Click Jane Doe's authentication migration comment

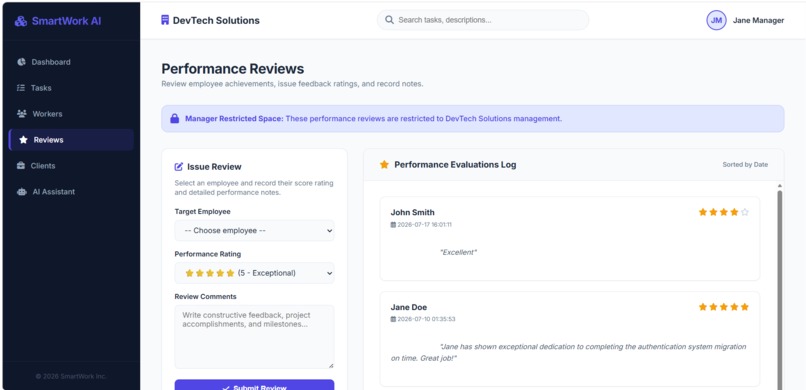point(569,352)
